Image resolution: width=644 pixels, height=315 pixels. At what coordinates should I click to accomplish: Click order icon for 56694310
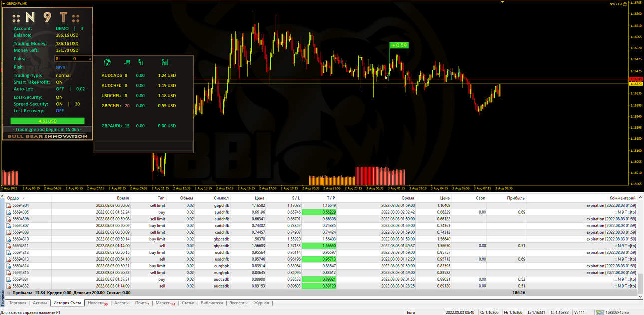[x=8, y=239]
